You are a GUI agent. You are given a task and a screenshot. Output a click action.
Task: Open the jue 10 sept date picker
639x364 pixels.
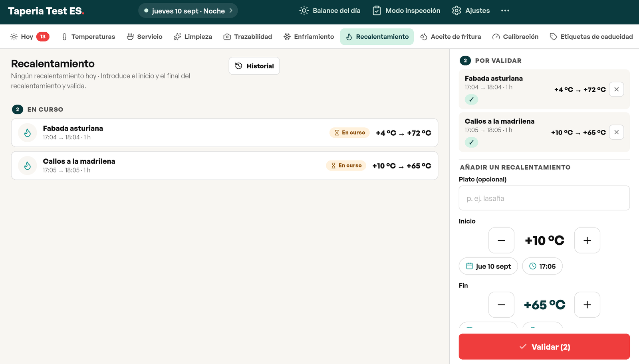click(488, 266)
